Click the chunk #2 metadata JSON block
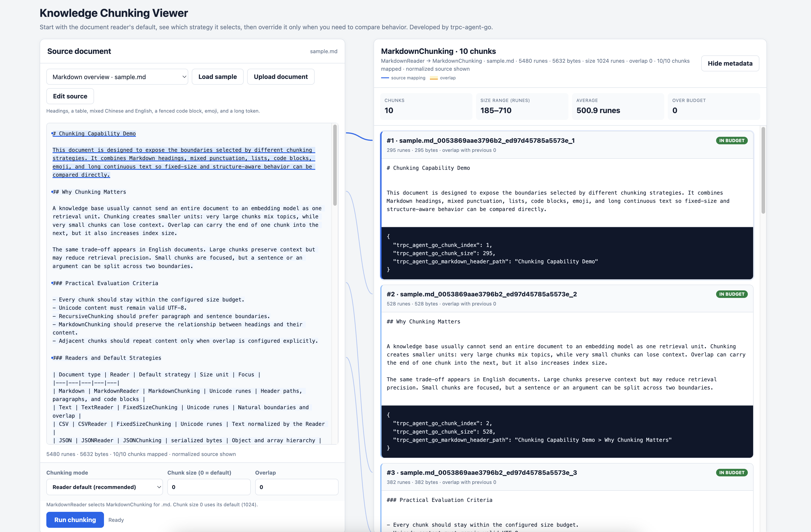 coord(567,432)
